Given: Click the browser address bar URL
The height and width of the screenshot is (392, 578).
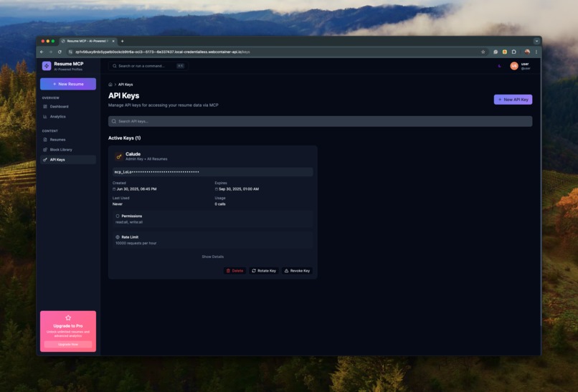Looking at the screenshot, I should click(x=163, y=52).
